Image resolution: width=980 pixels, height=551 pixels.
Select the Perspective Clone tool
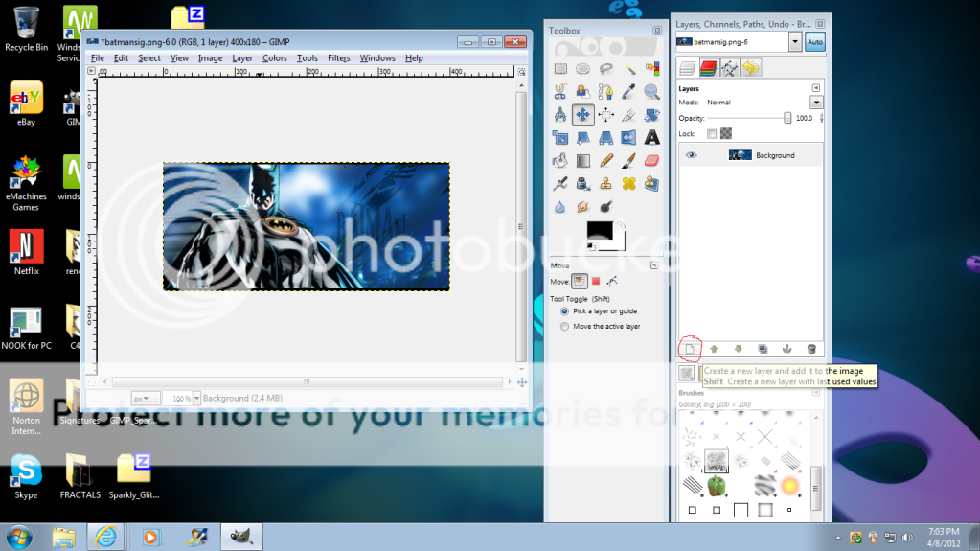point(651,184)
